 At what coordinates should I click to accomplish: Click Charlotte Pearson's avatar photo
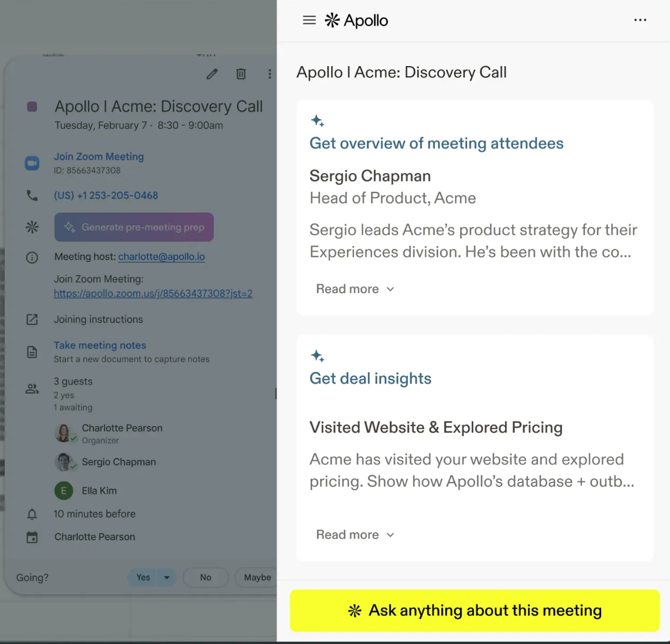pyautogui.click(x=64, y=433)
